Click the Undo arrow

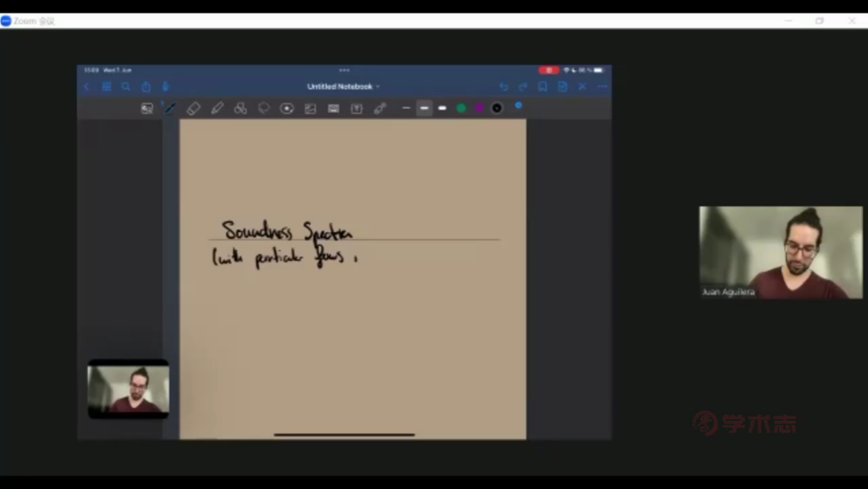tap(503, 87)
